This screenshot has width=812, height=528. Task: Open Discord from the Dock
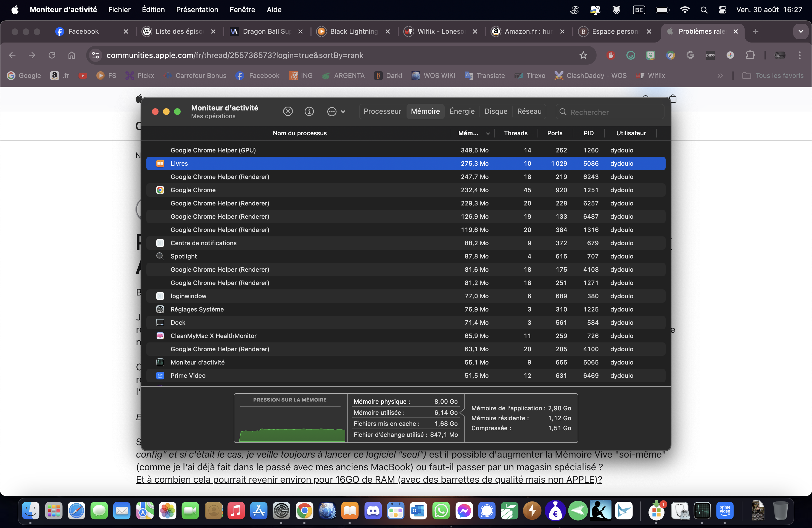373,511
